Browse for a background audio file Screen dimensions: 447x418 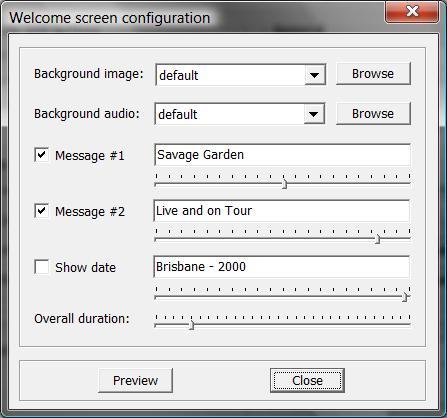coord(373,114)
